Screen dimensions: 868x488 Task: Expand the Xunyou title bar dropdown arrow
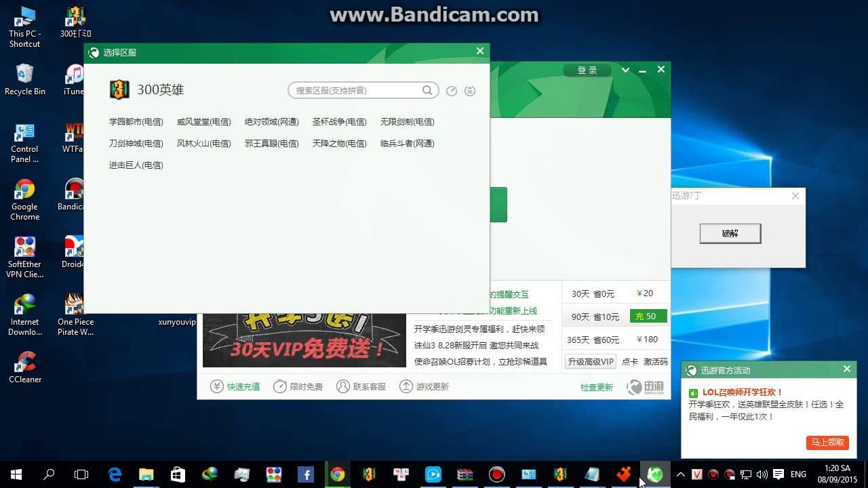625,70
